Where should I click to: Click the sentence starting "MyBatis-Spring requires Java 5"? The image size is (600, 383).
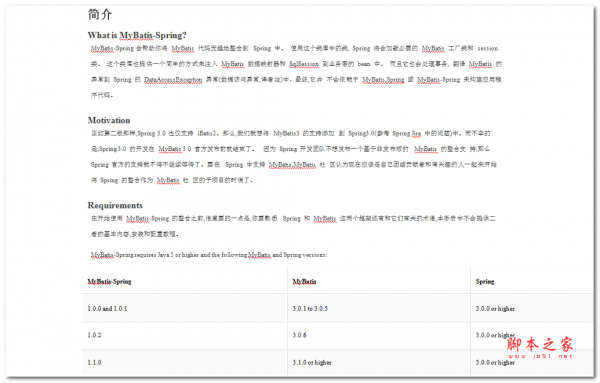point(209,255)
